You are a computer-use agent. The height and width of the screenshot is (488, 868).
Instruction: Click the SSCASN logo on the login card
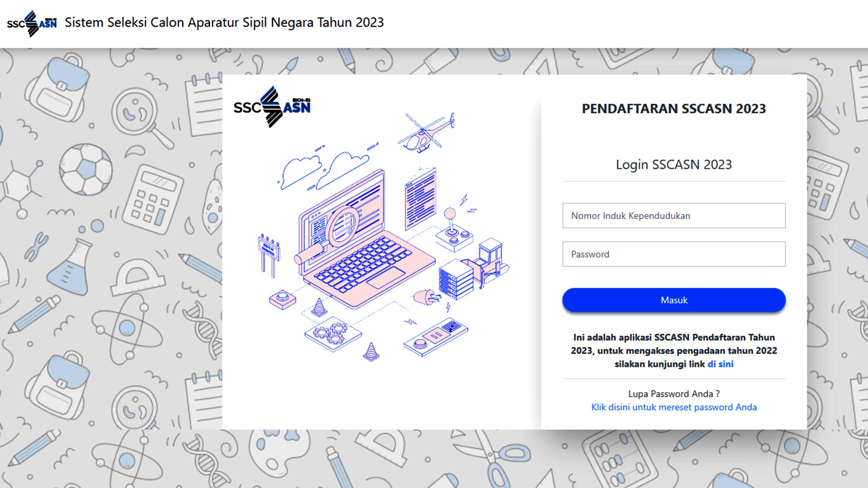(272, 107)
